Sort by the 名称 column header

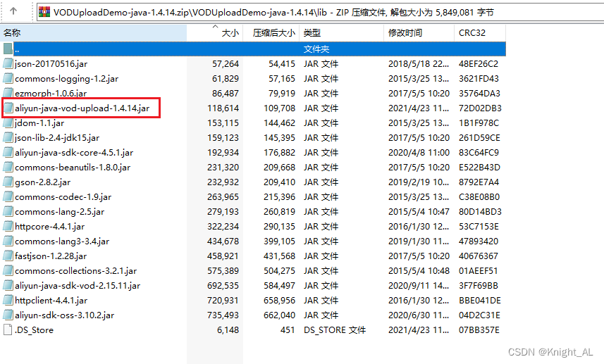pyautogui.click(x=94, y=33)
